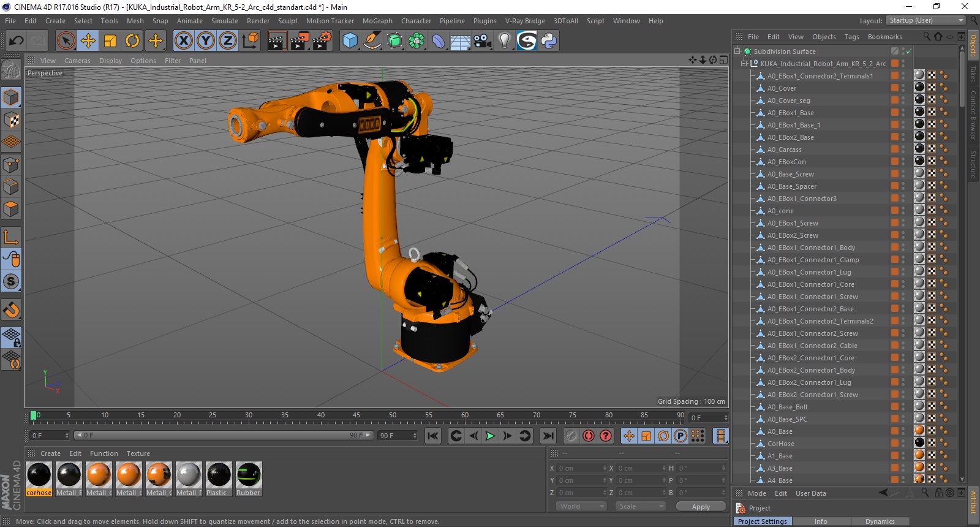Open the Scale mode dropdown

click(x=641, y=506)
